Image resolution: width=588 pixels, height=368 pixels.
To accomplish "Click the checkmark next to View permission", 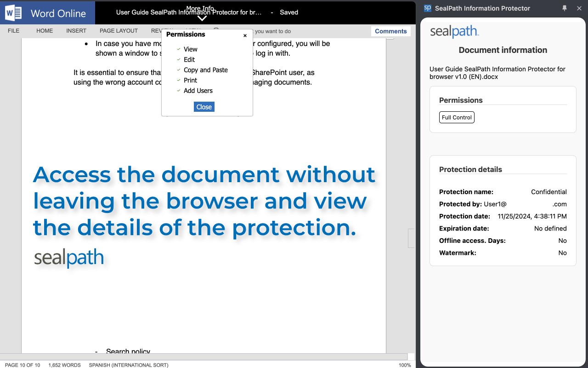I will [179, 49].
